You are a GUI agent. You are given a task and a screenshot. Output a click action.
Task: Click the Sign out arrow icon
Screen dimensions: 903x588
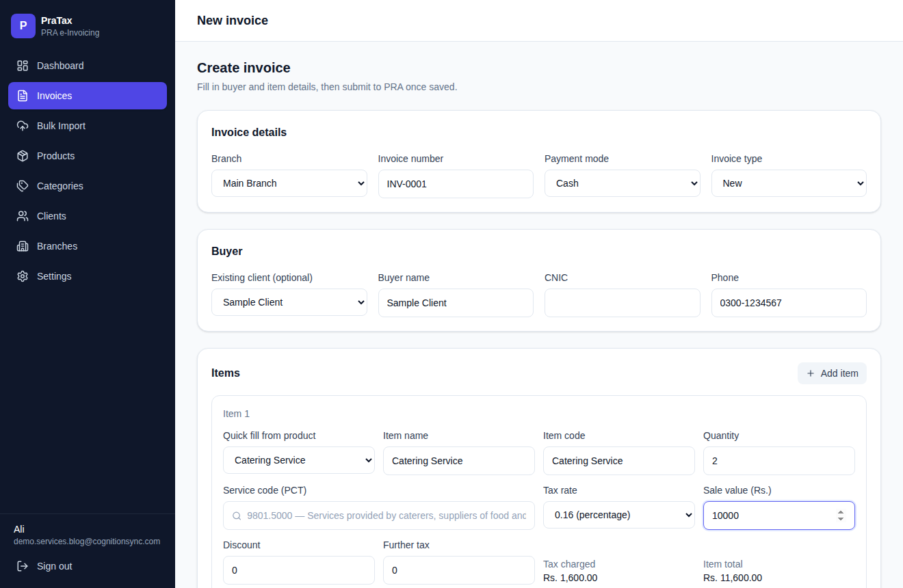tap(23, 566)
